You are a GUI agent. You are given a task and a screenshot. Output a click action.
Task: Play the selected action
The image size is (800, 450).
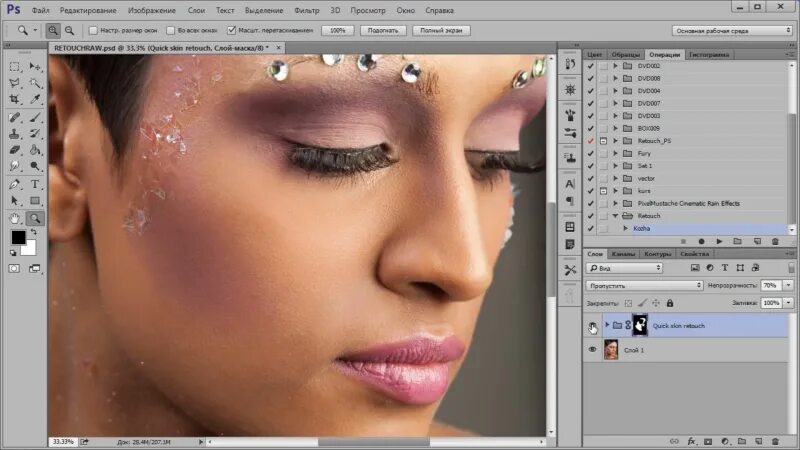pyautogui.click(x=719, y=241)
